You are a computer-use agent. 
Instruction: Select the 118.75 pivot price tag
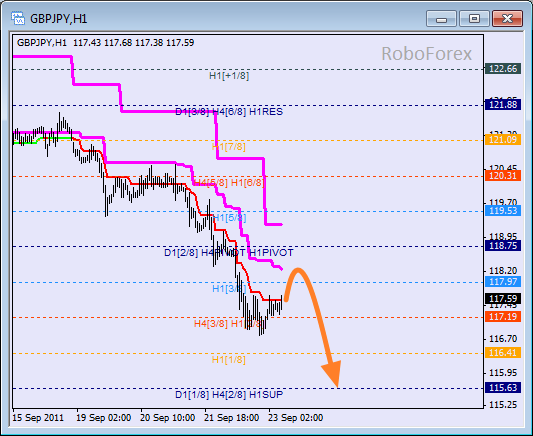503,246
